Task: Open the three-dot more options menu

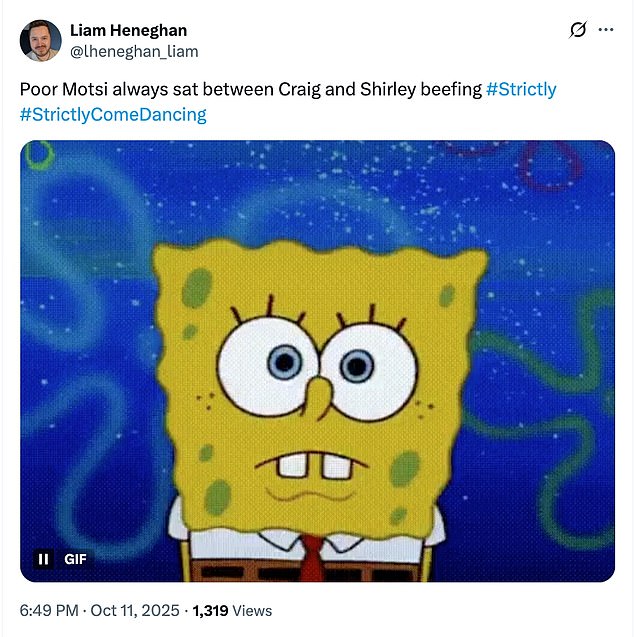Action: (605, 30)
